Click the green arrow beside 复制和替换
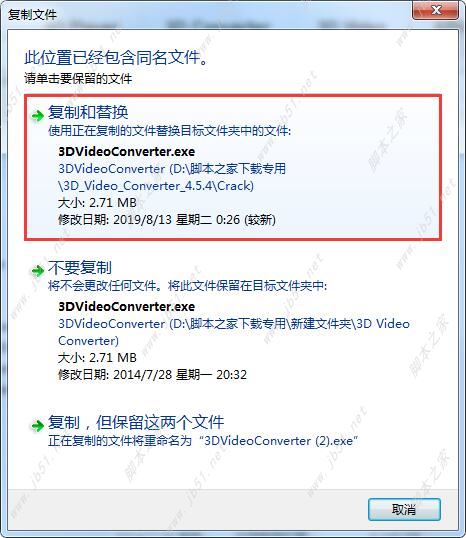The width and height of the screenshot is (466, 538). pos(37,116)
